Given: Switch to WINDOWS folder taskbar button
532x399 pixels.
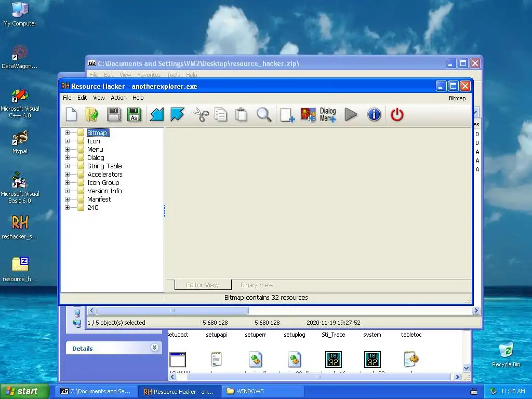Looking at the screenshot, I should coord(262,391).
